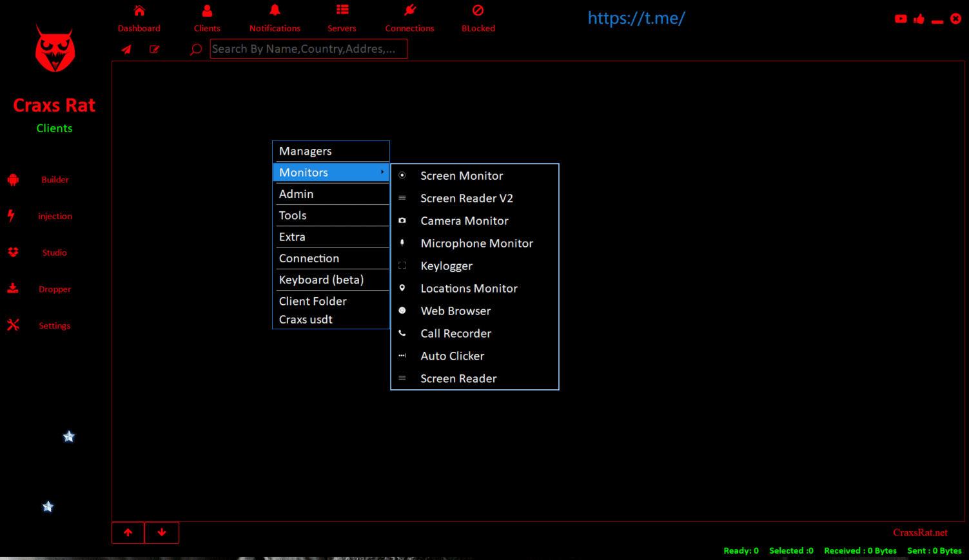This screenshot has width=969, height=560.
Task: Click the Ready: 0 status text
Action: (741, 551)
